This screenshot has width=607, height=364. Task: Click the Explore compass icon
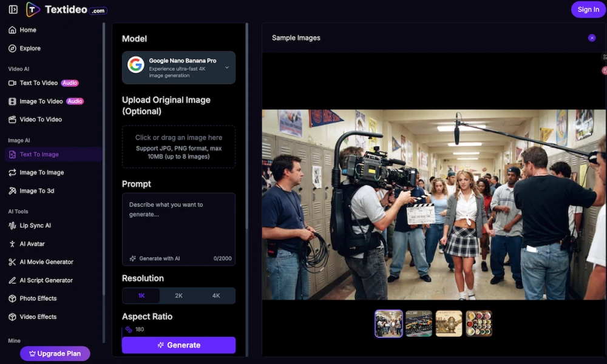pyautogui.click(x=12, y=49)
